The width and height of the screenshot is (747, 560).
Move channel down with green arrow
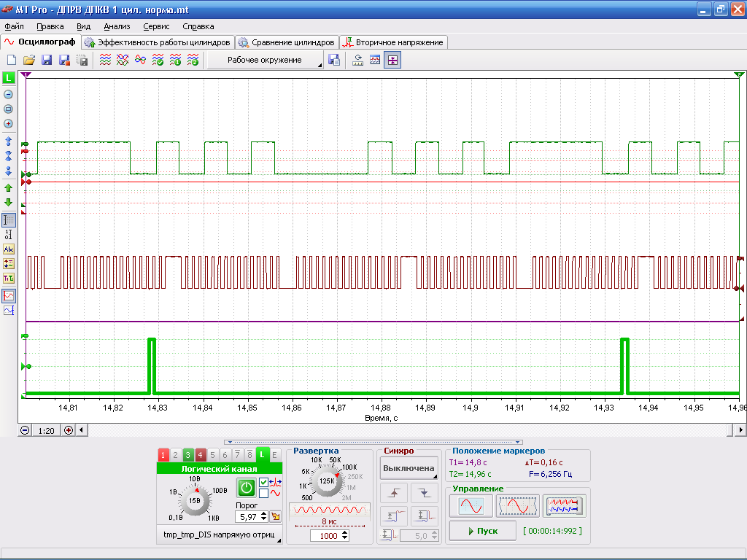point(8,203)
